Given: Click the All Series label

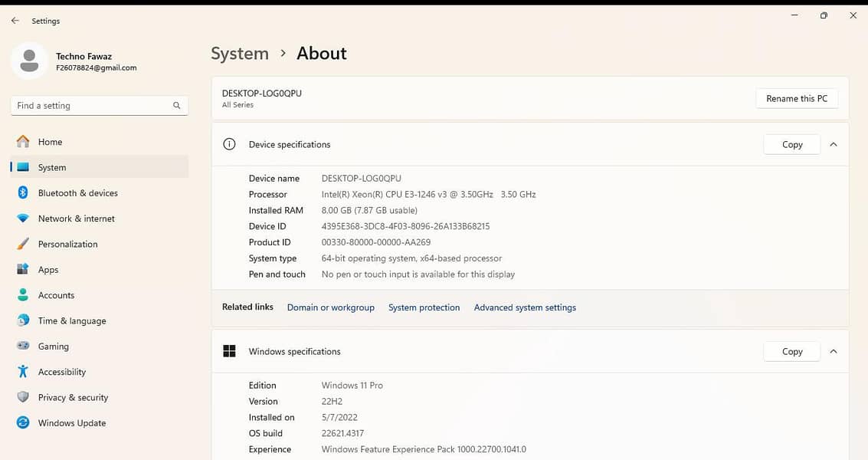Looking at the screenshot, I should click(237, 105).
